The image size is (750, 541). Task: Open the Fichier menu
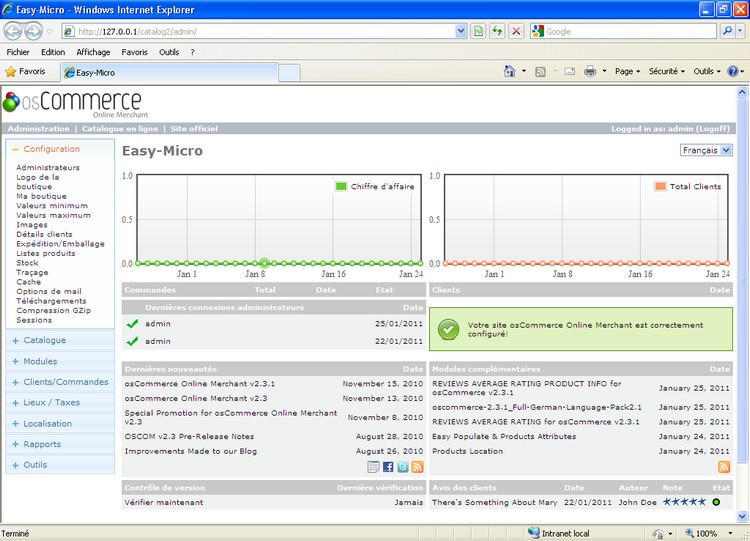[x=18, y=52]
